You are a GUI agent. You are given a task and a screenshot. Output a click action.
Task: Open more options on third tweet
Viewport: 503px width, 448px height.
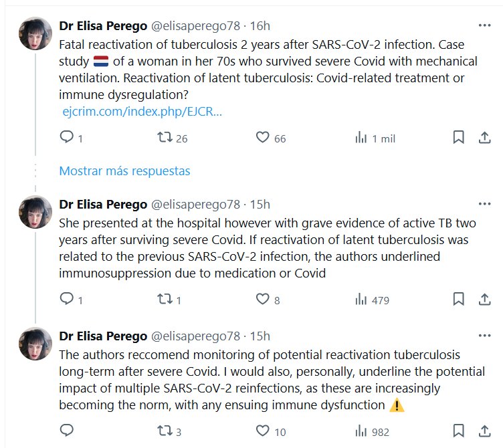pos(484,336)
